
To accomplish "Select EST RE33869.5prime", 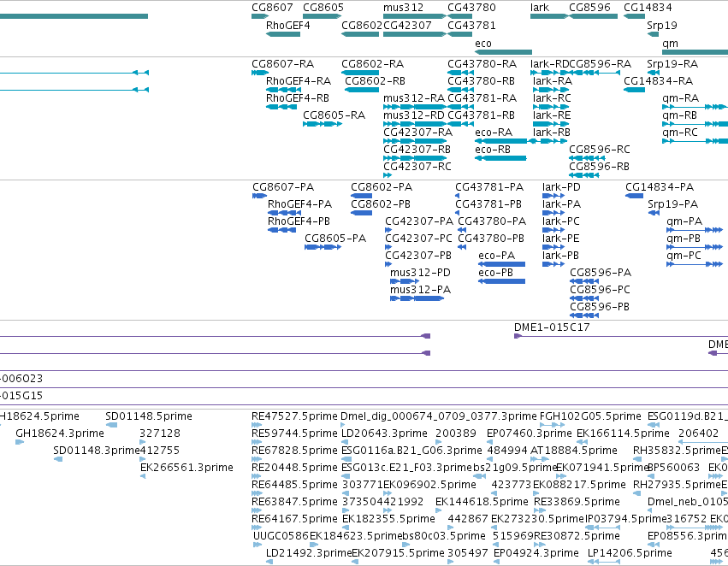I will [x=540, y=510].
